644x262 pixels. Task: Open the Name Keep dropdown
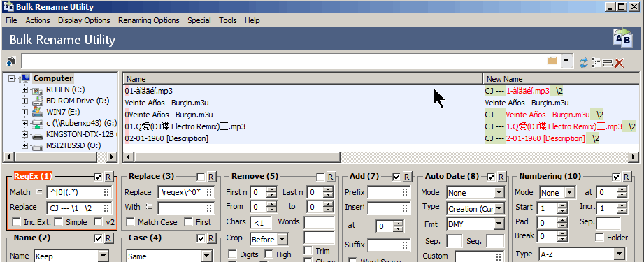(x=103, y=256)
